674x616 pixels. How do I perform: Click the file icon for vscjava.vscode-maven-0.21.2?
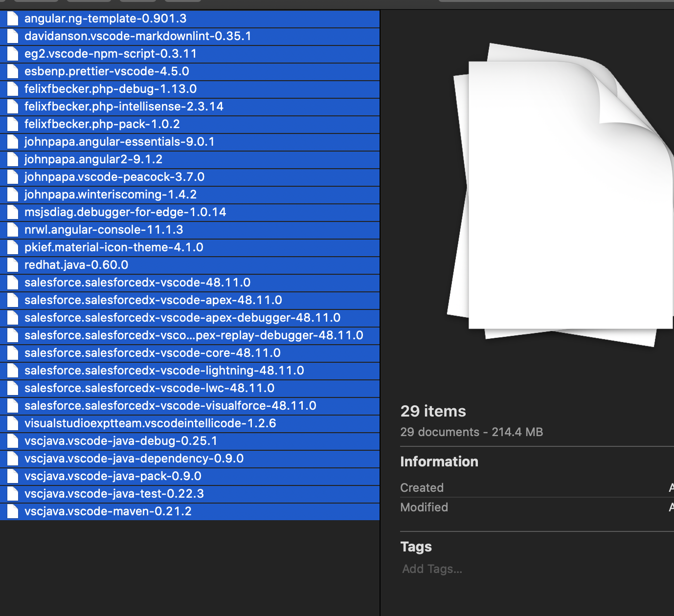(x=12, y=511)
